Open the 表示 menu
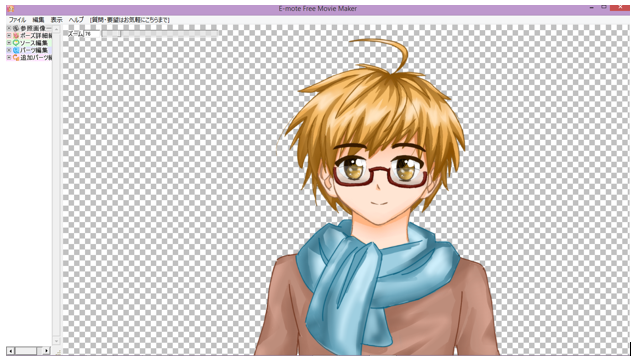The width and height of the screenshot is (639, 362). (57, 20)
